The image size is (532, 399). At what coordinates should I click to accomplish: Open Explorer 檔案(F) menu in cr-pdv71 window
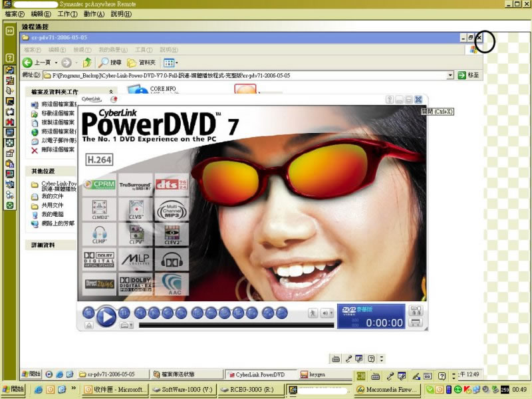(x=32, y=50)
